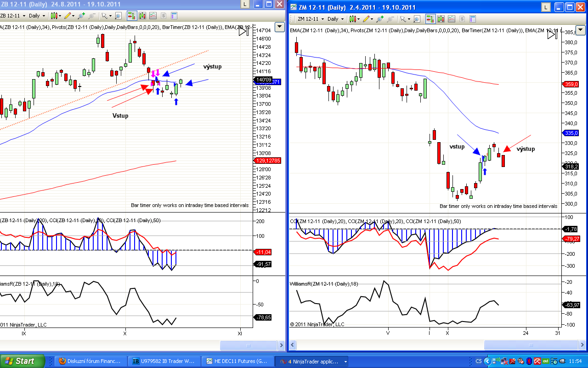Expand the drawing tools dropdown arrow in ZB chart

click(73, 16)
